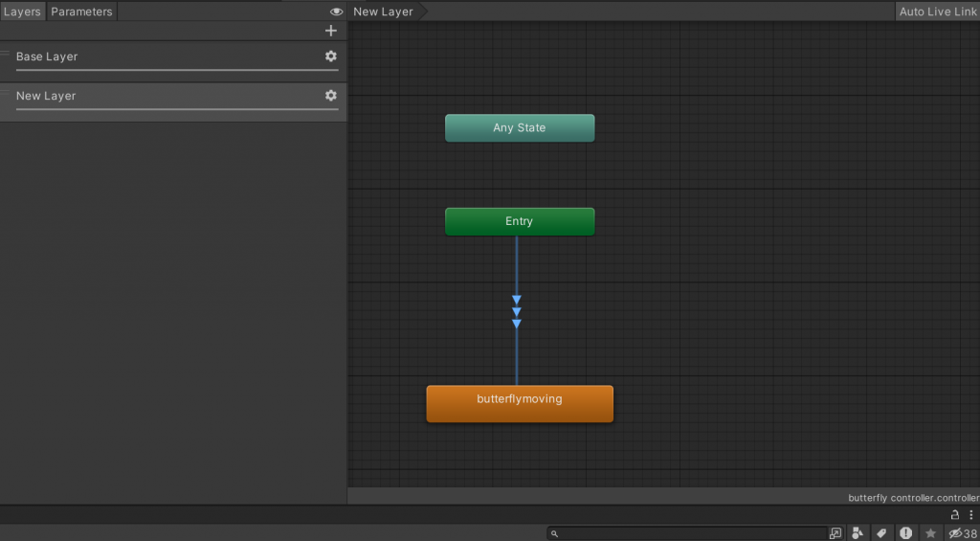
Task: Open the Search by Type filter
Action: click(857, 533)
